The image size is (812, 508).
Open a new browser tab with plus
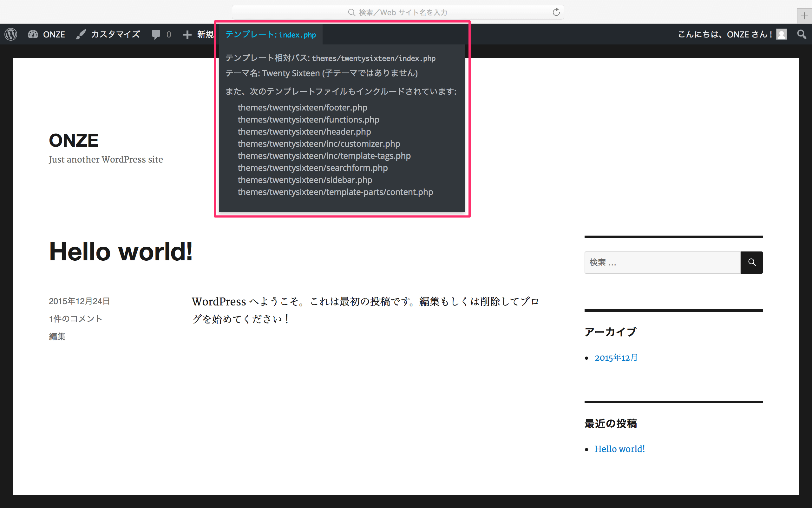coord(804,16)
